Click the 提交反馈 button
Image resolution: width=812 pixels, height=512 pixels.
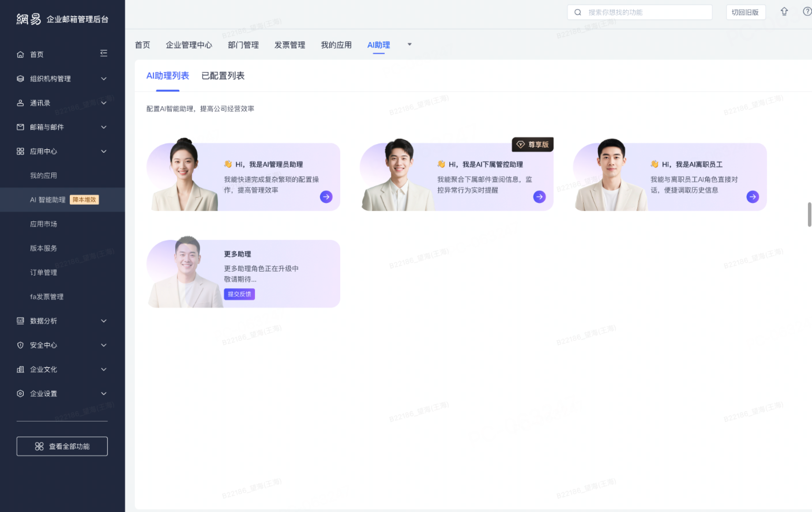[x=239, y=294]
